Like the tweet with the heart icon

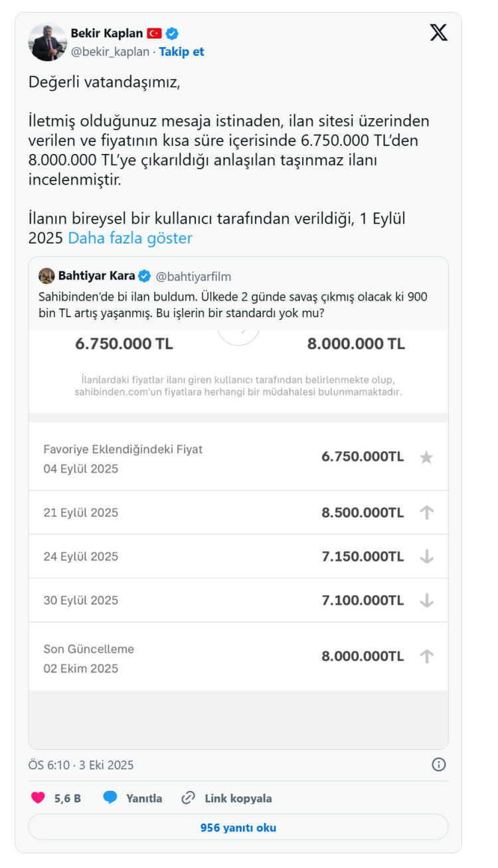point(39,798)
